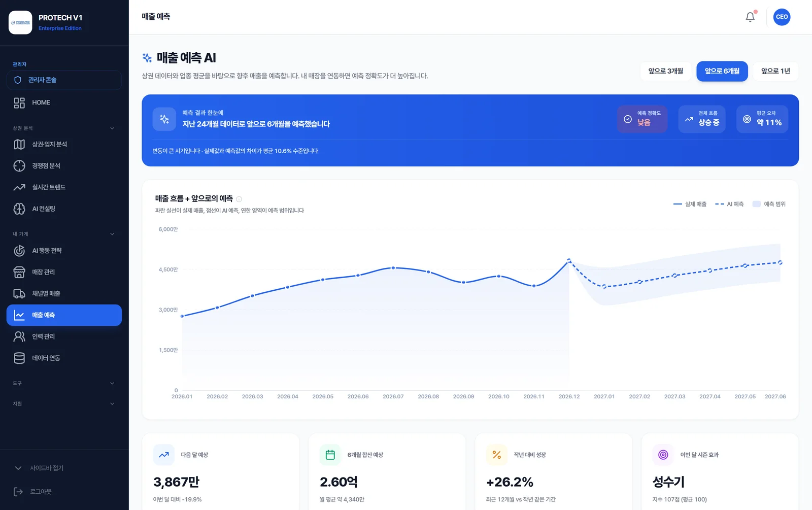Click the sparkle icon in the blue banner

click(164, 119)
